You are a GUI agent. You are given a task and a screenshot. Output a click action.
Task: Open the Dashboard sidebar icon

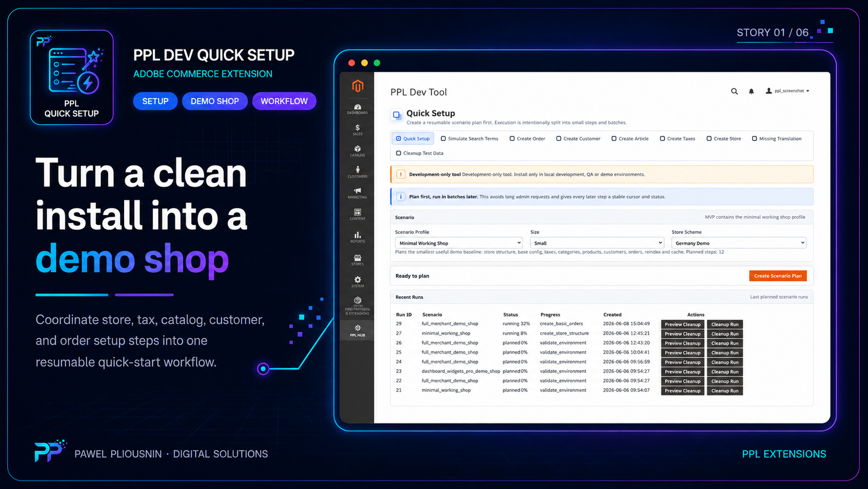point(357,109)
